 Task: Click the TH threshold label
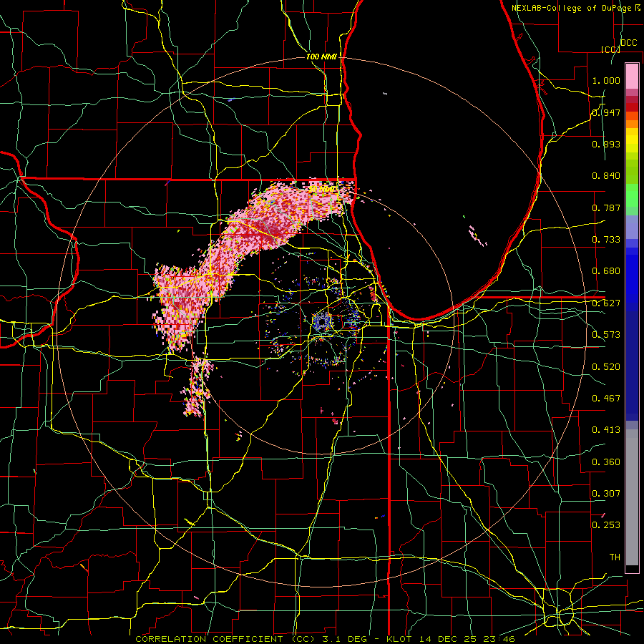[x=615, y=557]
